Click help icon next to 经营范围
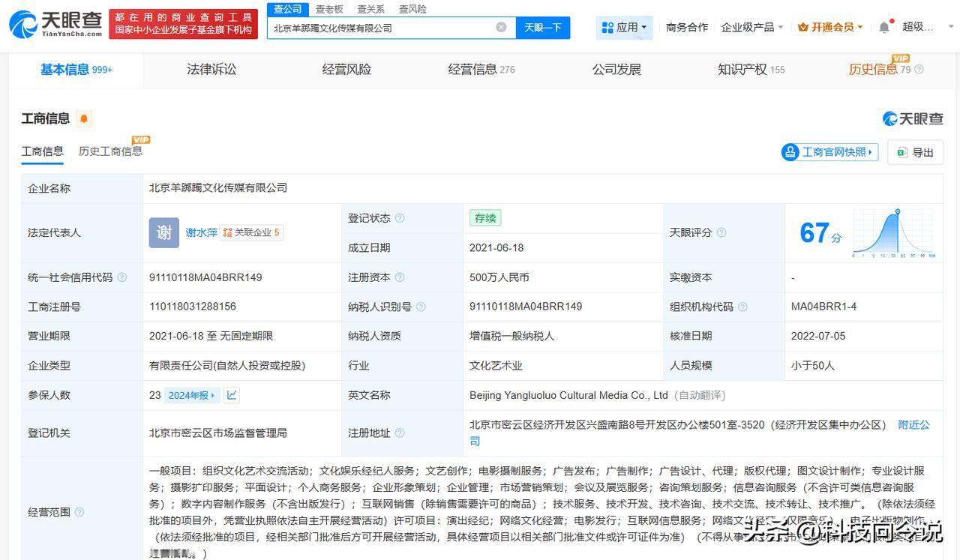This screenshot has height=560, width=960. click(79, 512)
